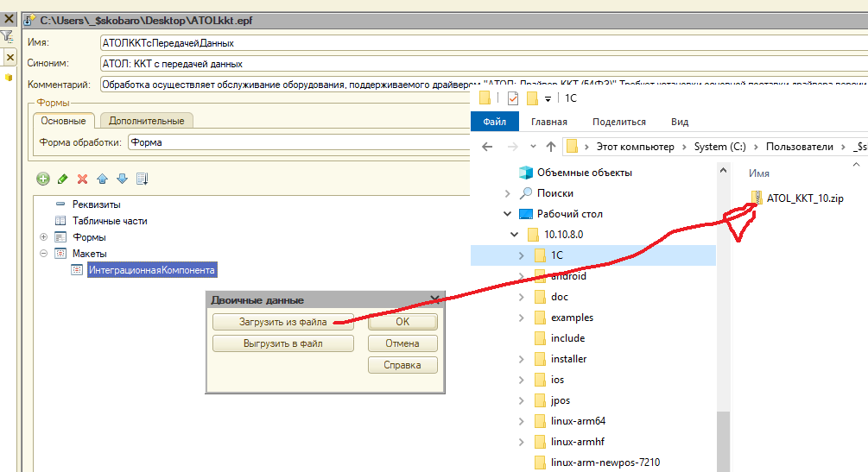
Task: Click the yellow cube icon on the left strip
Action: coord(9,78)
